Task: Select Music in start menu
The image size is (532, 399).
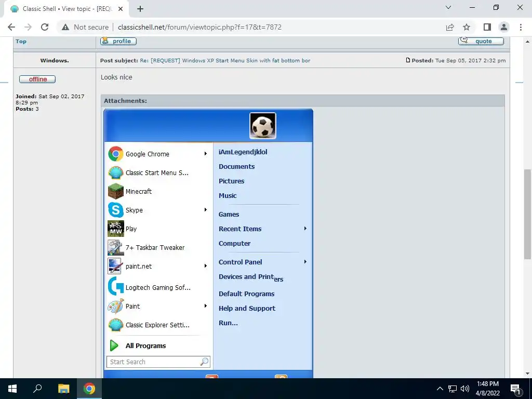Action: pyautogui.click(x=228, y=196)
